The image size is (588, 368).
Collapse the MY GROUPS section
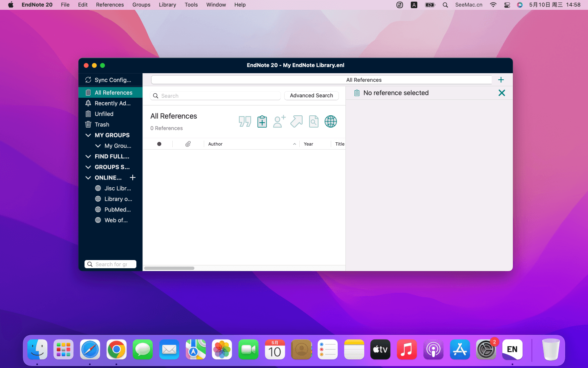point(88,135)
